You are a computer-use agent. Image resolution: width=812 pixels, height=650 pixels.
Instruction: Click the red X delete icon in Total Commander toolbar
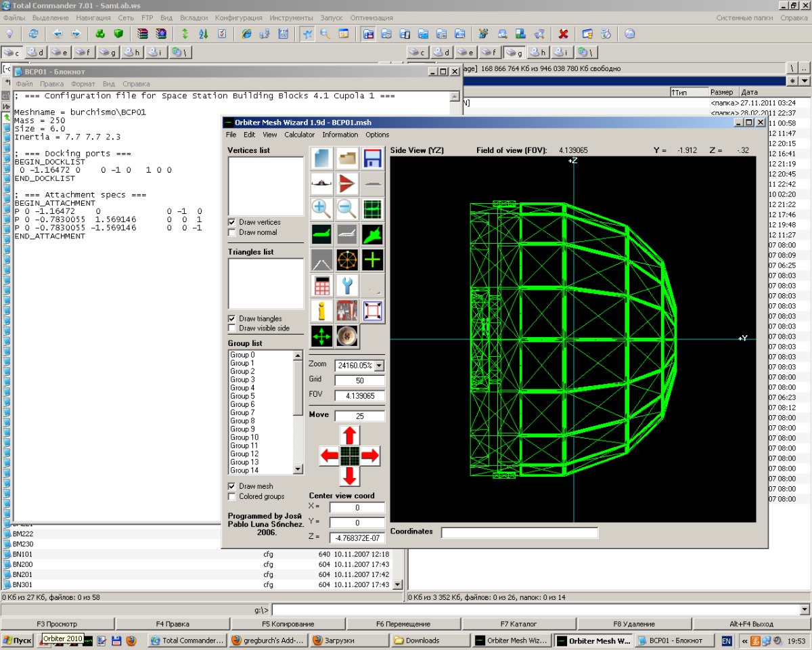point(563,34)
